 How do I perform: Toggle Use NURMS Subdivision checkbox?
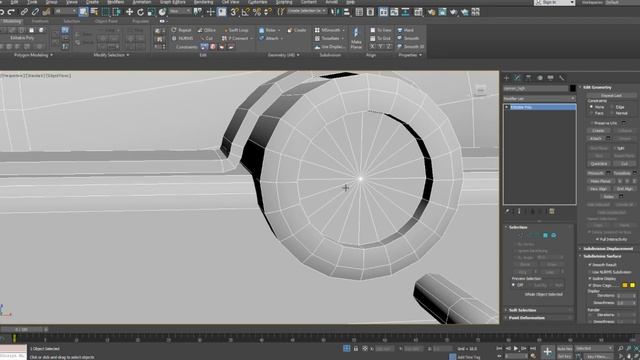click(590, 272)
